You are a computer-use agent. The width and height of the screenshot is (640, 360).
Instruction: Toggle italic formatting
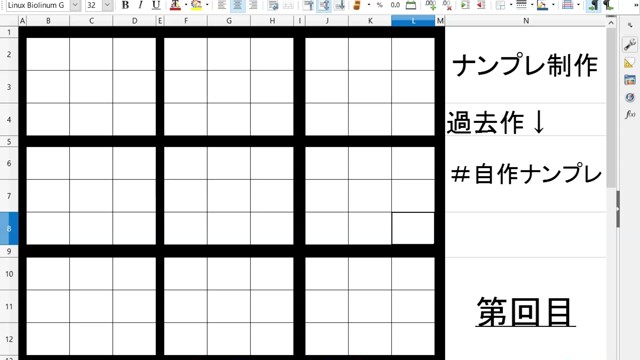pyautogui.click(x=140, y=5)
